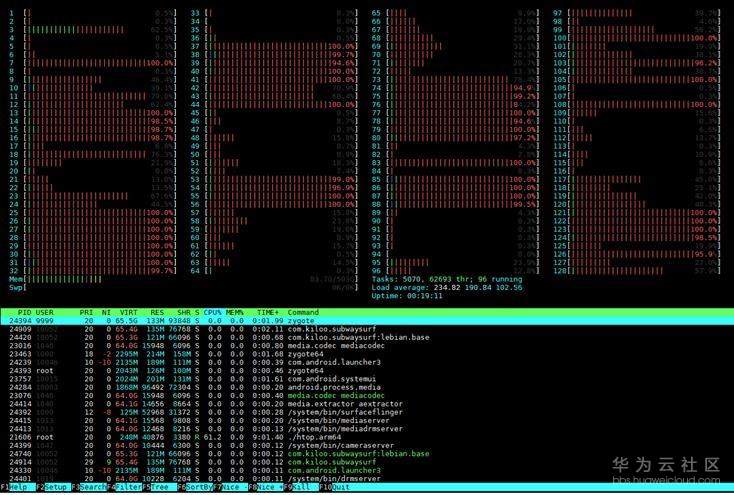The image size is (734, 495).
Task: Click F9 Kill in the function bar
Action: pos(301,487)
